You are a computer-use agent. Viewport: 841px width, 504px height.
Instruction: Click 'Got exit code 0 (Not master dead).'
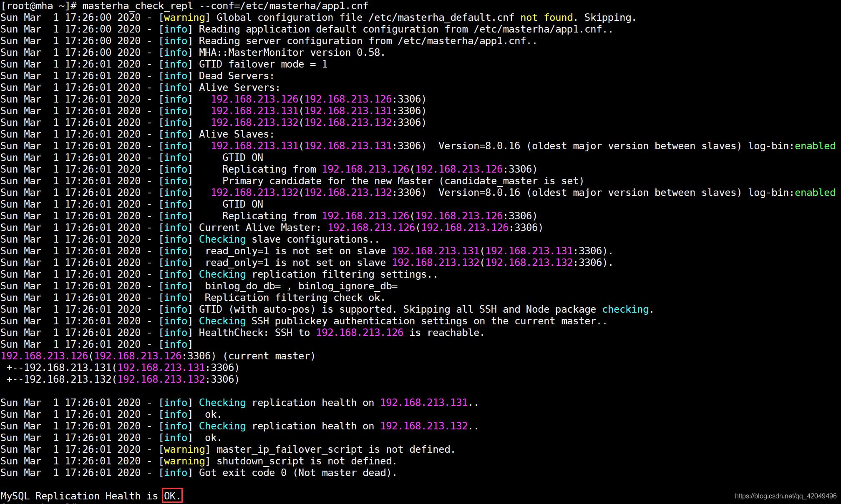click(298, 473)
